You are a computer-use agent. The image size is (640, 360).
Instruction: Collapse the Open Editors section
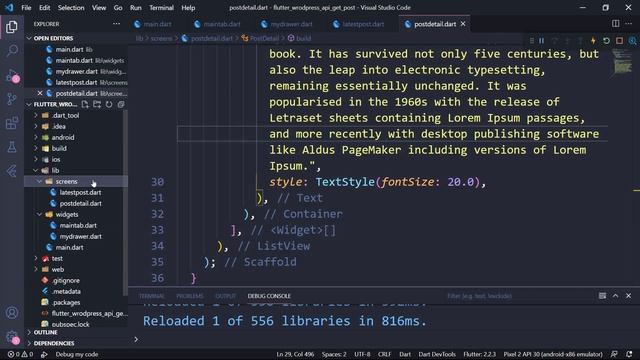pos(29,38)
